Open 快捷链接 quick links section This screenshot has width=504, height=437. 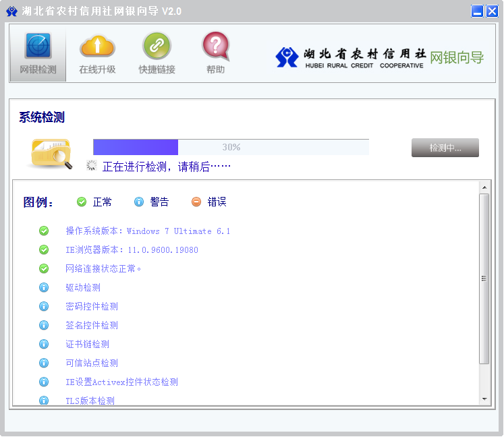[157, 54]
